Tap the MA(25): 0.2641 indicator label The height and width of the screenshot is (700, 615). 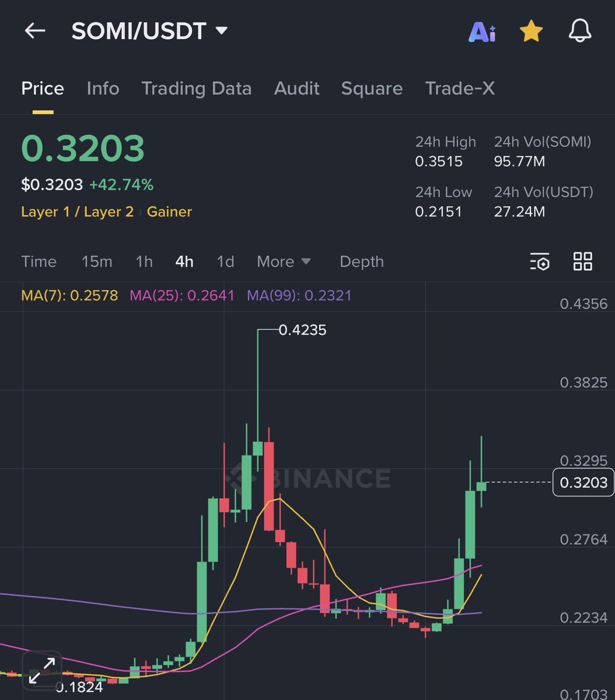pos(182,295)
